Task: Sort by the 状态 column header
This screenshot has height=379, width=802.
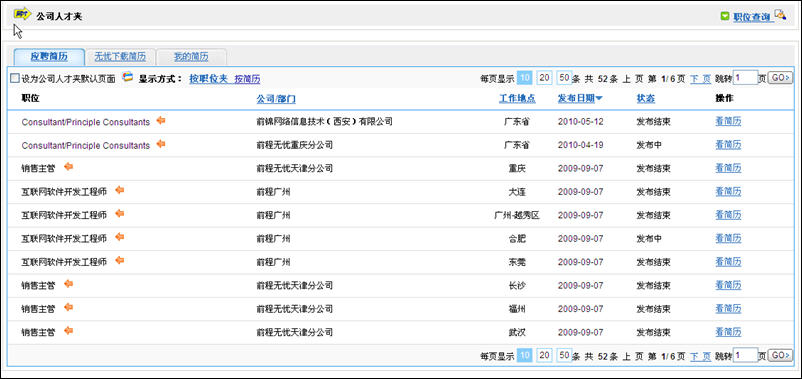Action: 645,99
